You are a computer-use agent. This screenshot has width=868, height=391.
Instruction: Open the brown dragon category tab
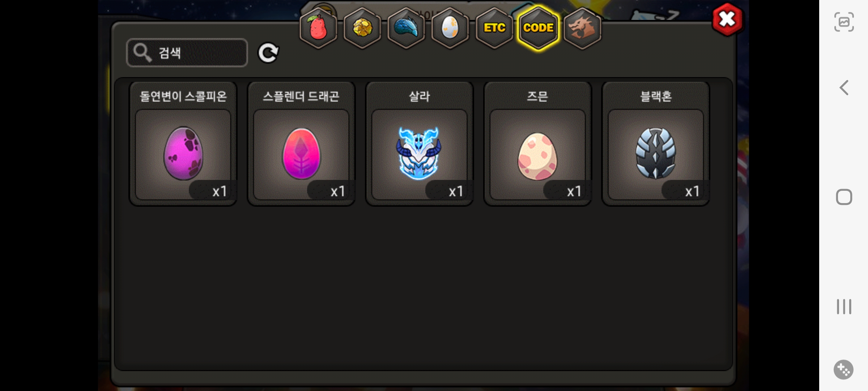coord(582,28)
